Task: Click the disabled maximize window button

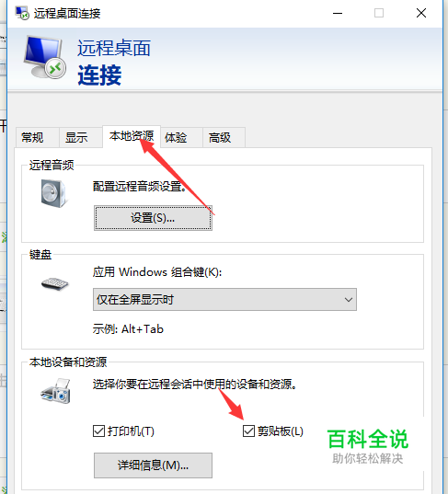Action: 379,13
